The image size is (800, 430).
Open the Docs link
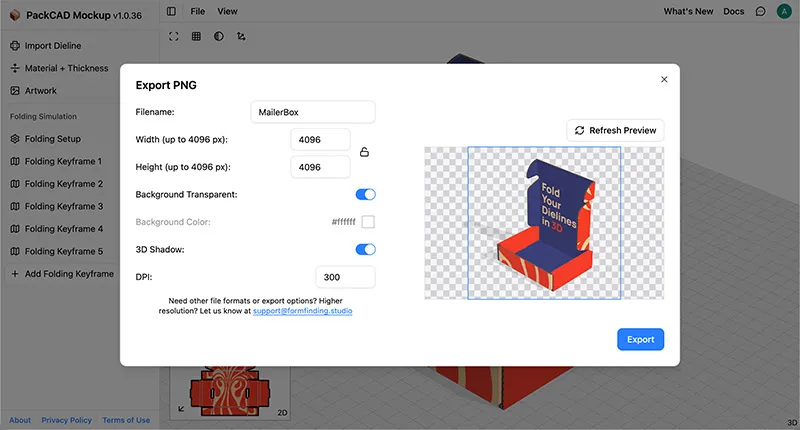point(733,11)
